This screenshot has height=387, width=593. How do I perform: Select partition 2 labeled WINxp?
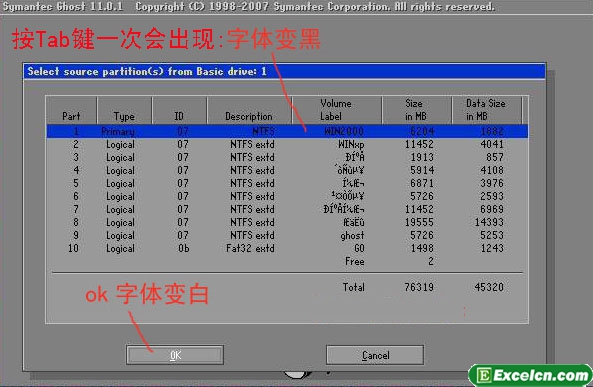[287, 144]
